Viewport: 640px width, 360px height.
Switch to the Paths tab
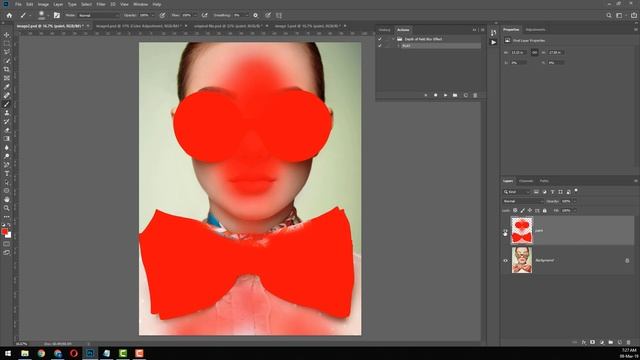point(544,181)
